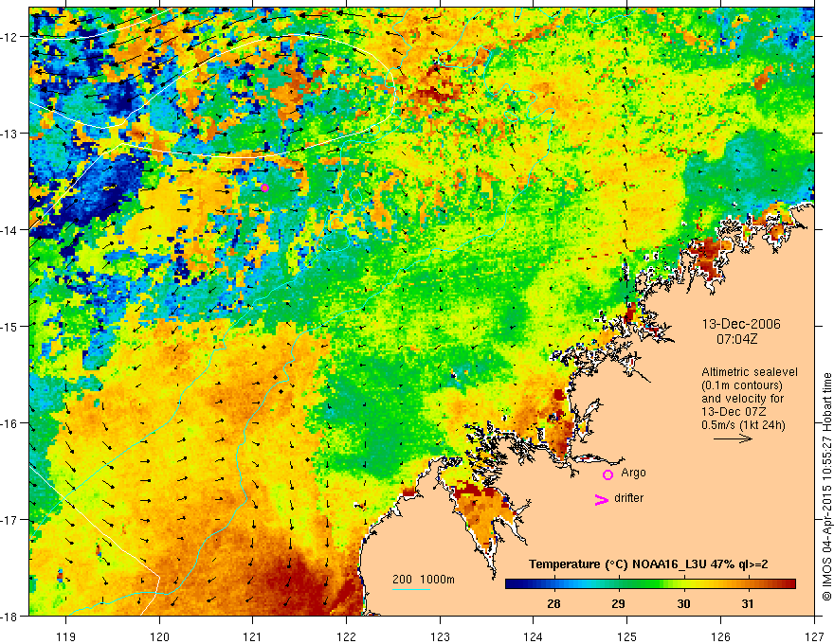This screenshot has height=644, width=834.
Task: Click the latitude axis label '-12'
Action: pyautogui.click(x=10, y=37)
